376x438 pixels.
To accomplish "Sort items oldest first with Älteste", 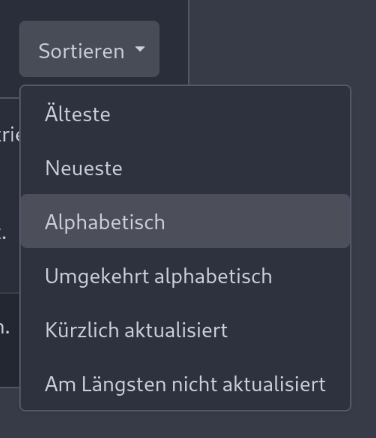I will [185, 114].
